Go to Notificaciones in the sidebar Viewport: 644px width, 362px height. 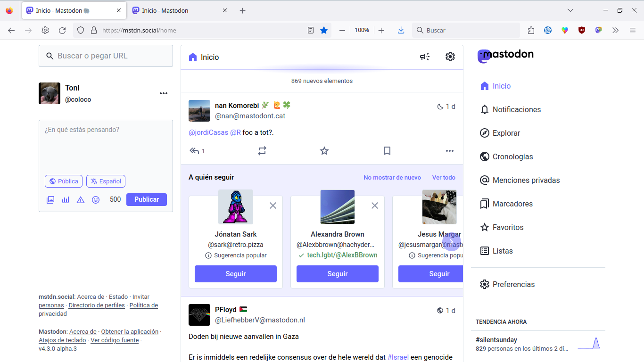516,109
